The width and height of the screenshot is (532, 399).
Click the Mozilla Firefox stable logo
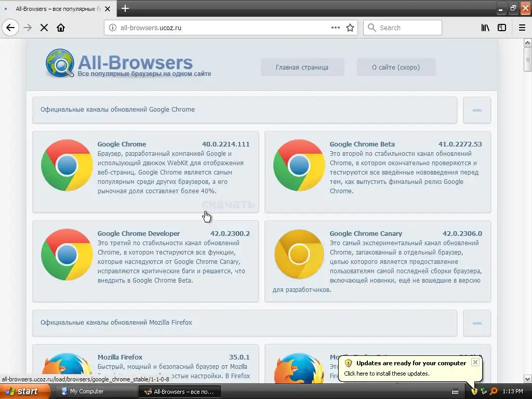point(67,368)
